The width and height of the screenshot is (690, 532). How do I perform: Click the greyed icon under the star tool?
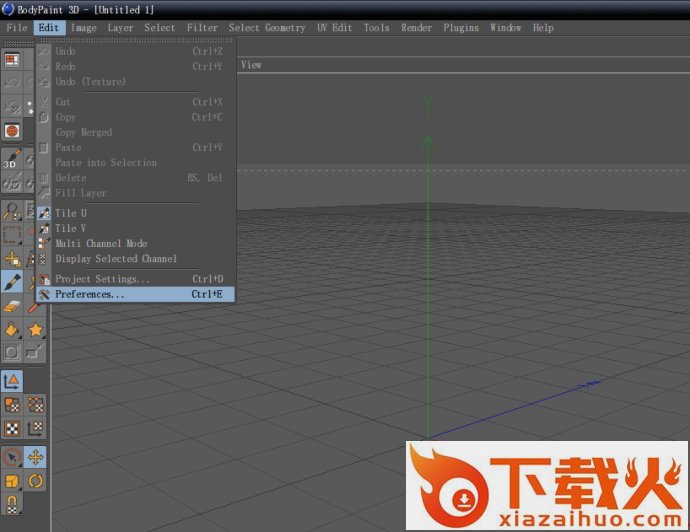tap(35, 352)
